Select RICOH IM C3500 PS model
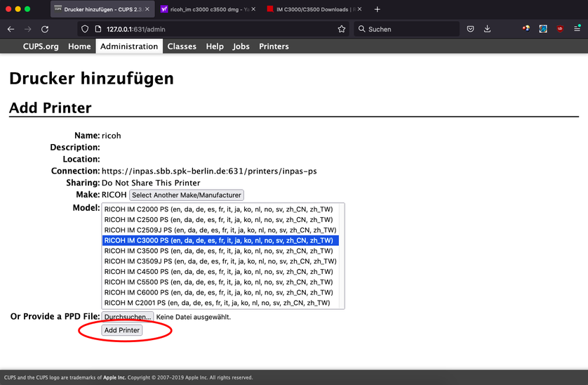 point(219,251)
